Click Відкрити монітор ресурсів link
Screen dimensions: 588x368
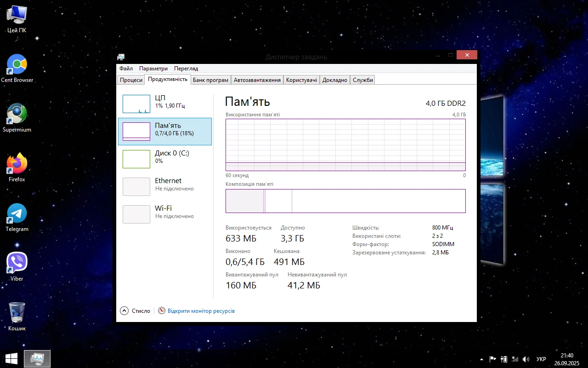[x=201, y=311]
